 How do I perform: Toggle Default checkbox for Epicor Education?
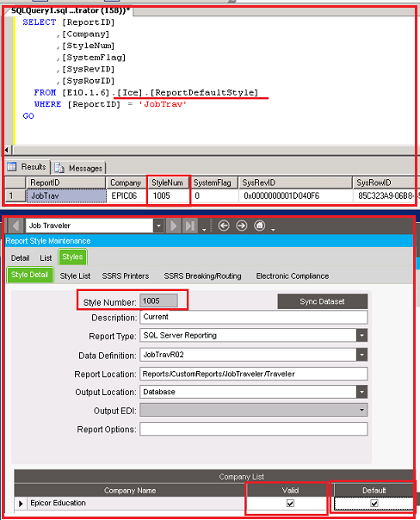coord(374,504)
